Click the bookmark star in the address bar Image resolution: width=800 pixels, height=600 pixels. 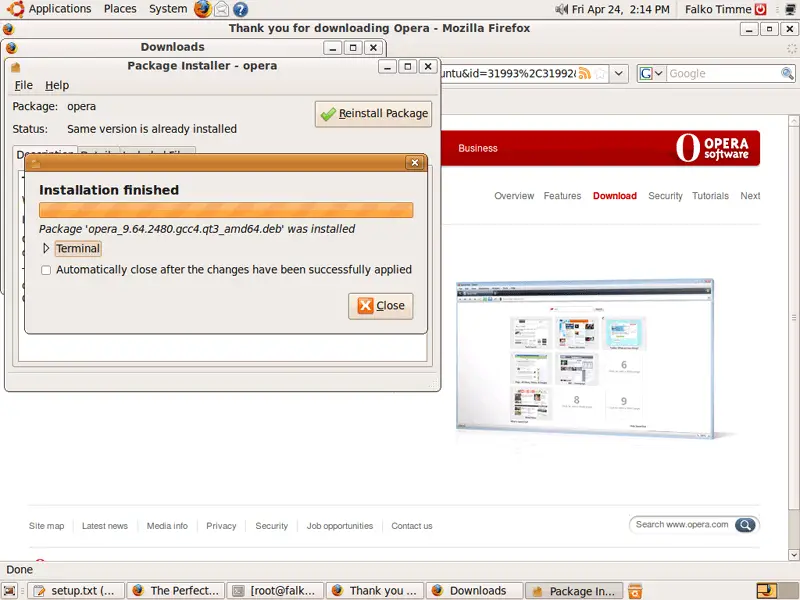coord(601,73)
